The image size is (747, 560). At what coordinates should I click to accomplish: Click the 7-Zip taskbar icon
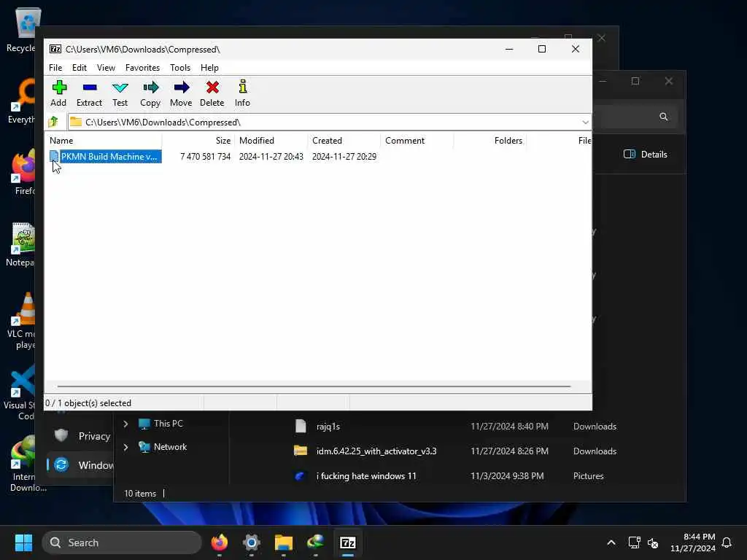348,542
